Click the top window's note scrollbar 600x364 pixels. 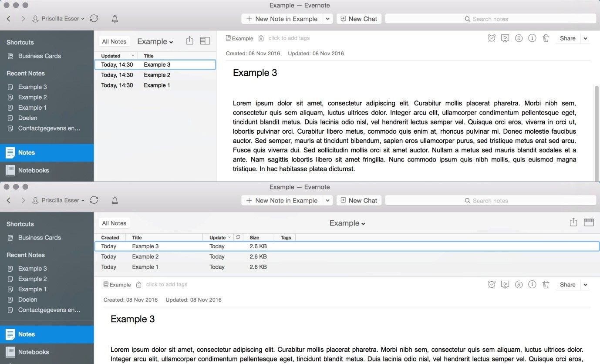click(x=597, y=131)
